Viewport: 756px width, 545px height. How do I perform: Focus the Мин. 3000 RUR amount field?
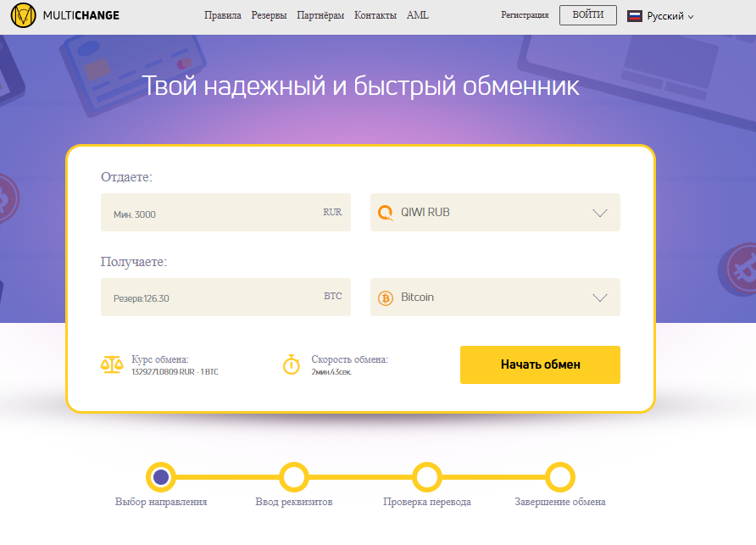(x=225, y=213)
